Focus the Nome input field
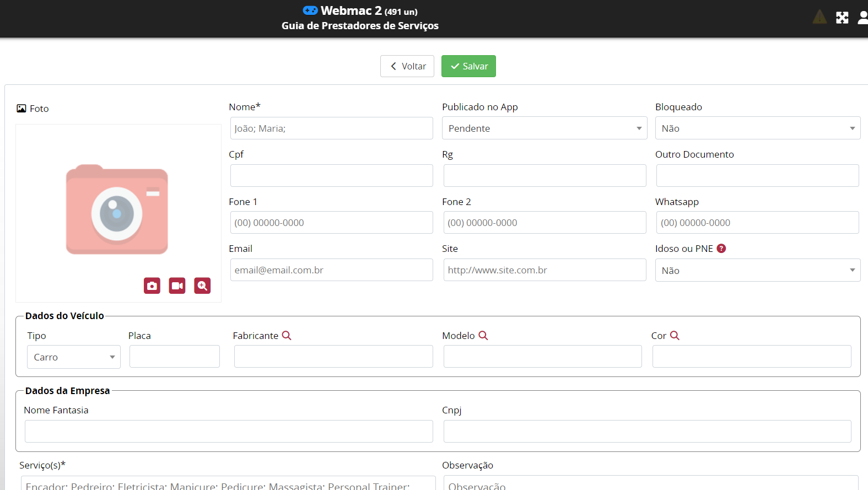This screenshot has width=868, height=490. pyautogui.click(x=332, y=128)
